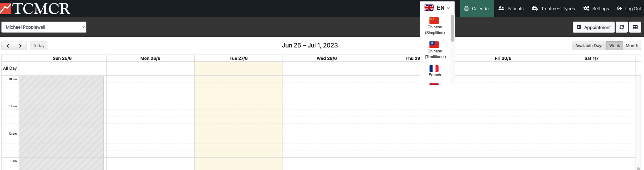Go to previous week arrow
The image size is (644, 170).
(x=8, y=46)
